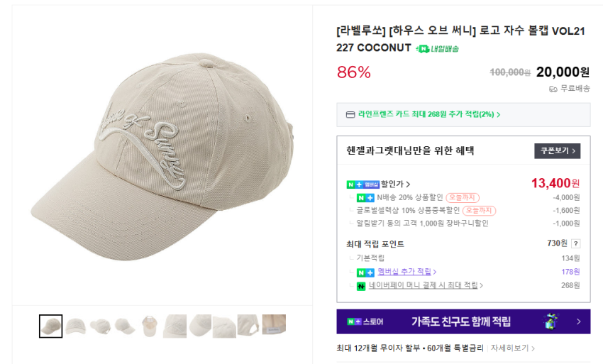The image size is (603, 364).
Task: Click the N+ 멤버십 badge beside 할인가
Action: (363, 184)
